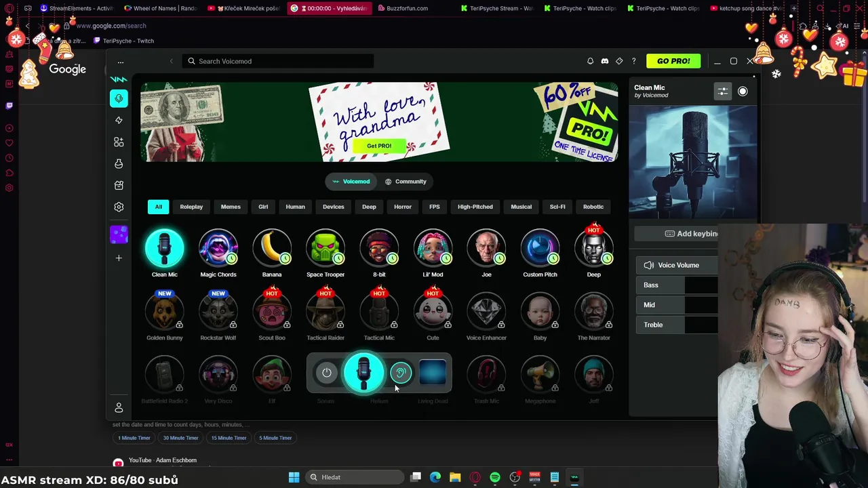Toggle the voice changer power button
This screenshot has height=488, width=868.
click(x=327, y=373)
